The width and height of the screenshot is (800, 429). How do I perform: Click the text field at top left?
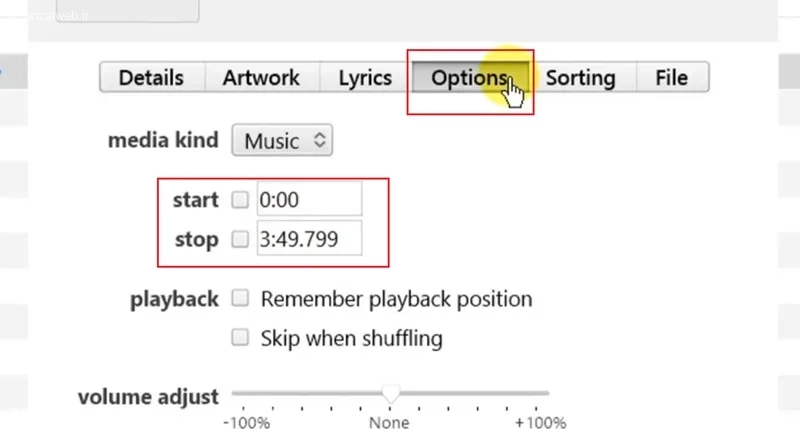click(128, 10)
